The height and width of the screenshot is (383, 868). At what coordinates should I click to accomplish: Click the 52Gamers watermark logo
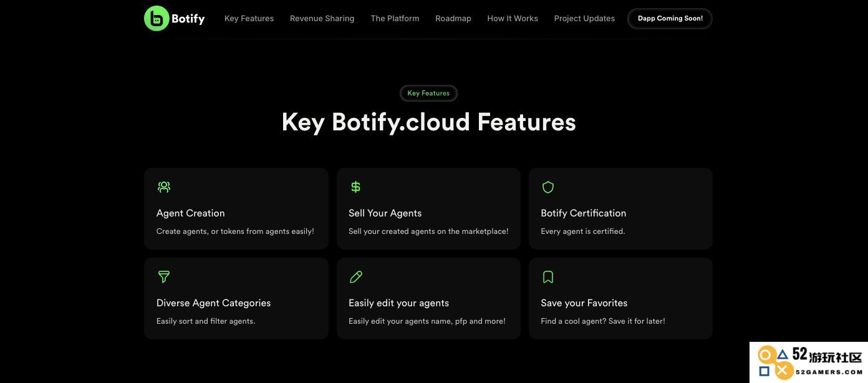(809, 362)
